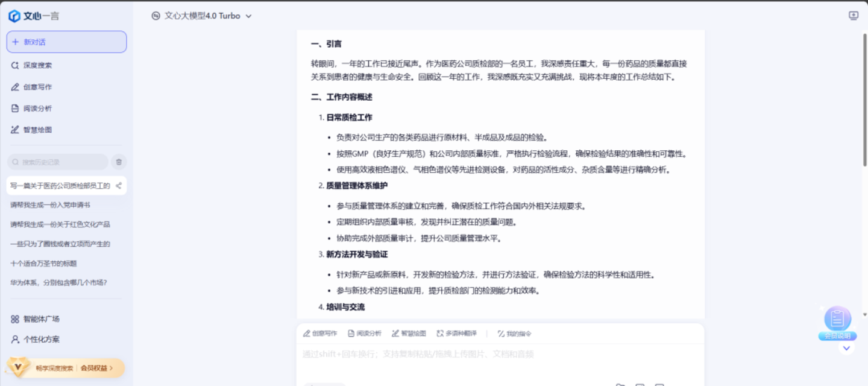Open 创意写作 in the sidebar

tap(37, 87)
